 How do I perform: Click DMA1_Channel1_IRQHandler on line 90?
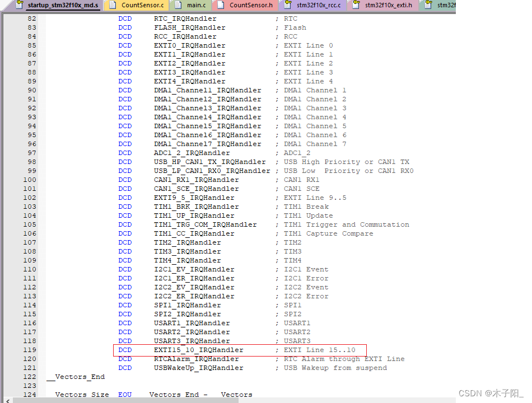tap(208, 90)
